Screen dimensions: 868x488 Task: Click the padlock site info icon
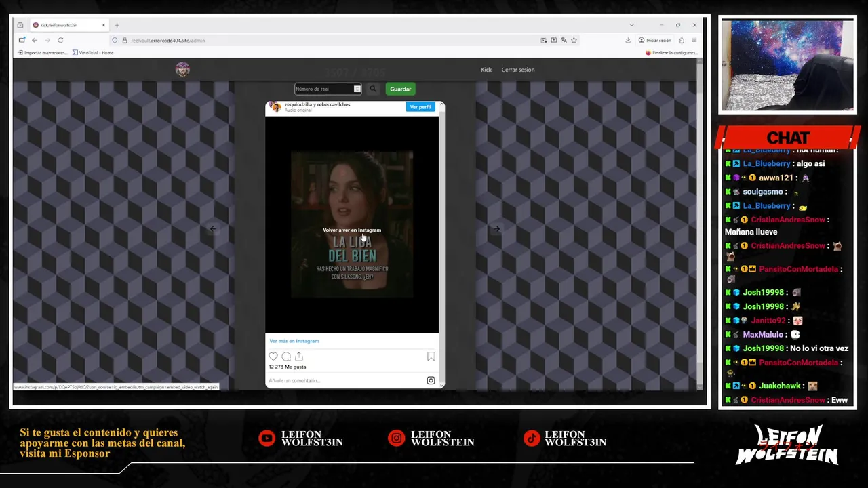124,40
